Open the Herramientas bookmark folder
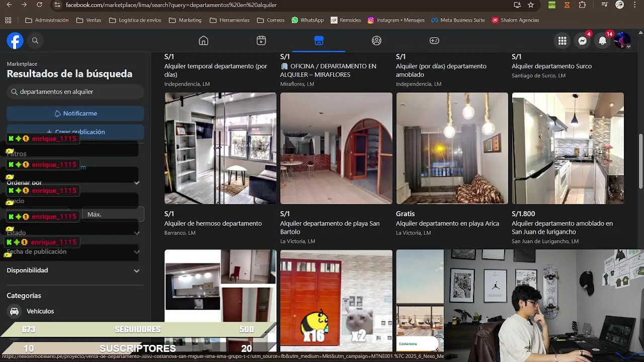Screen dimensions: 644x362 tap(229, 20)
